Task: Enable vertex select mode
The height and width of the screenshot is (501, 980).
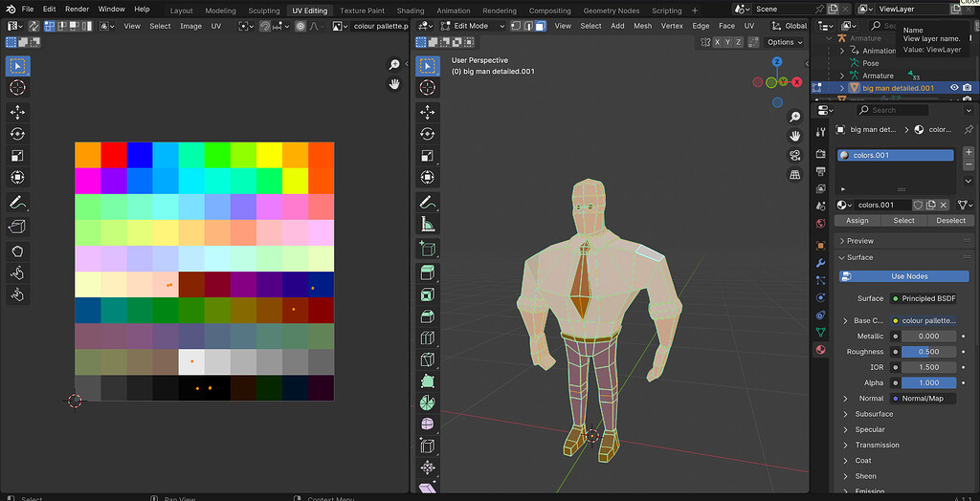Action: pyautogui.click(x=516, y=26)
